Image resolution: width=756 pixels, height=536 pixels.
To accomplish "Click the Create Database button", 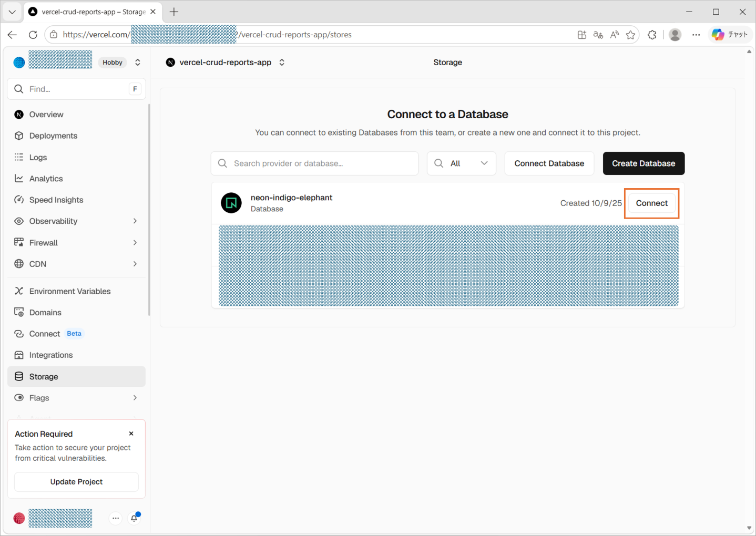I will pyautogui.click(x=643, y=163).
